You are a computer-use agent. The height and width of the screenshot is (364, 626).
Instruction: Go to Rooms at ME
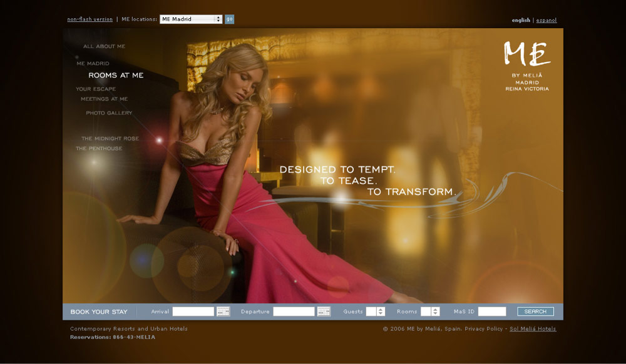116,76
